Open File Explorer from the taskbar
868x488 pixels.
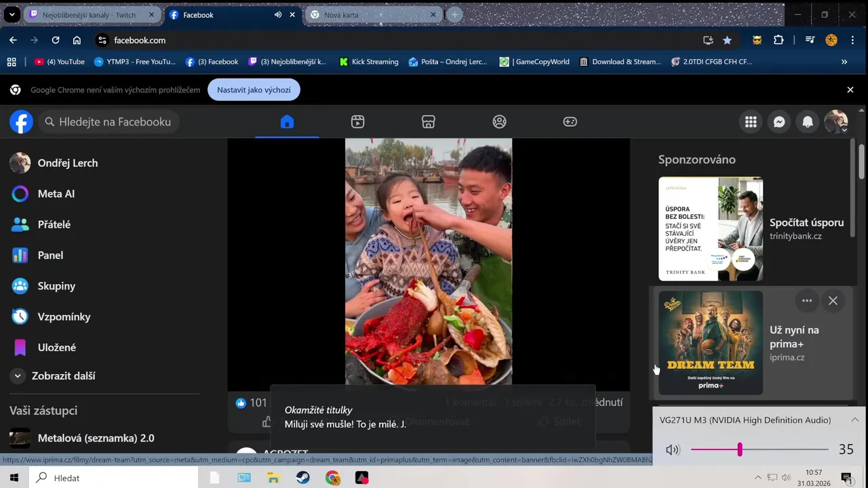pyautogui.click(x=273, y=478)
